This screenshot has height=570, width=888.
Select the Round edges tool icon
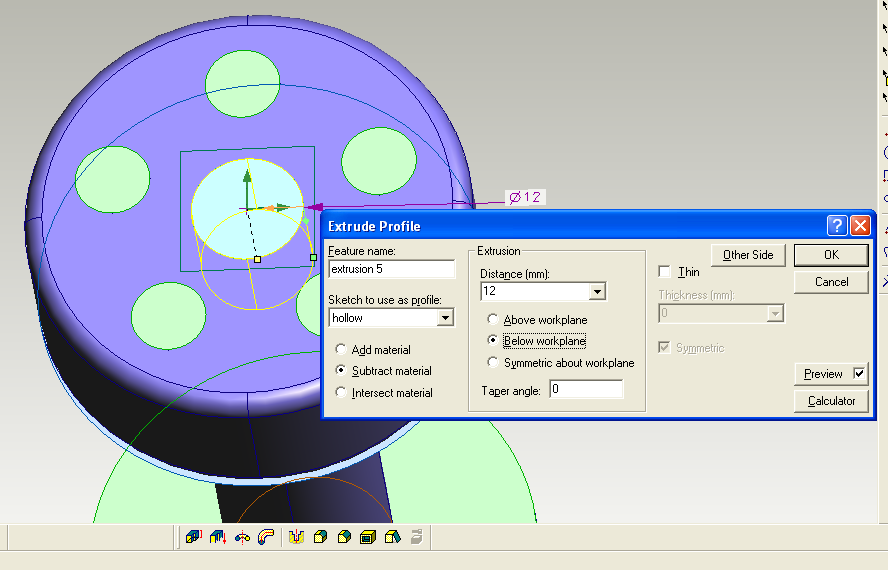click(321, 537)
